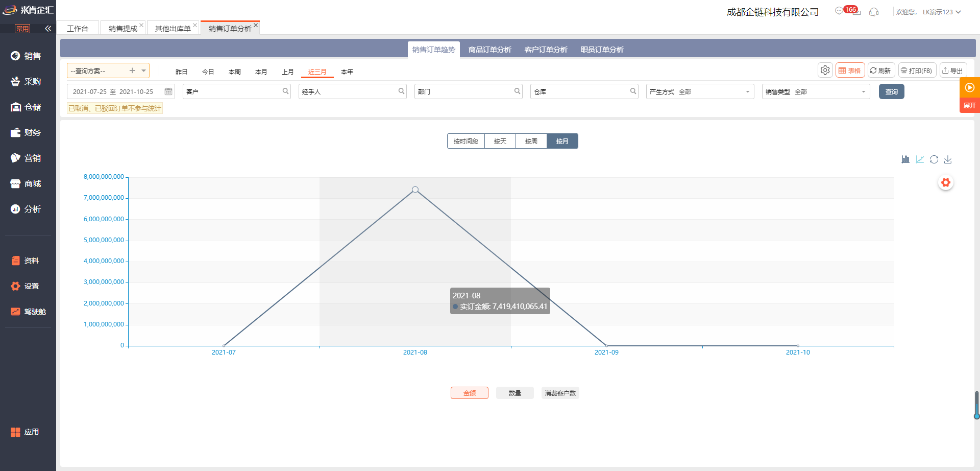Viewport: 980px width, 471px height.
Task: Open the 销售提成 page tab
Action: (122, 29)
